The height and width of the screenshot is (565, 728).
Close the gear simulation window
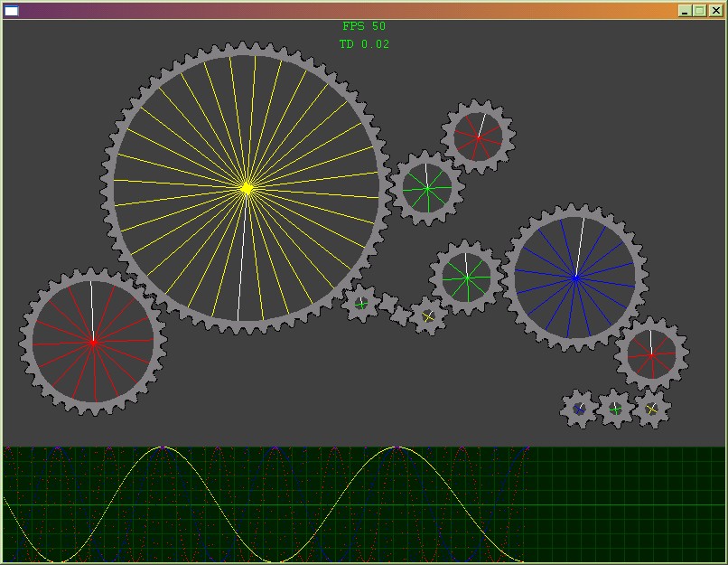(x=716, y=11)
